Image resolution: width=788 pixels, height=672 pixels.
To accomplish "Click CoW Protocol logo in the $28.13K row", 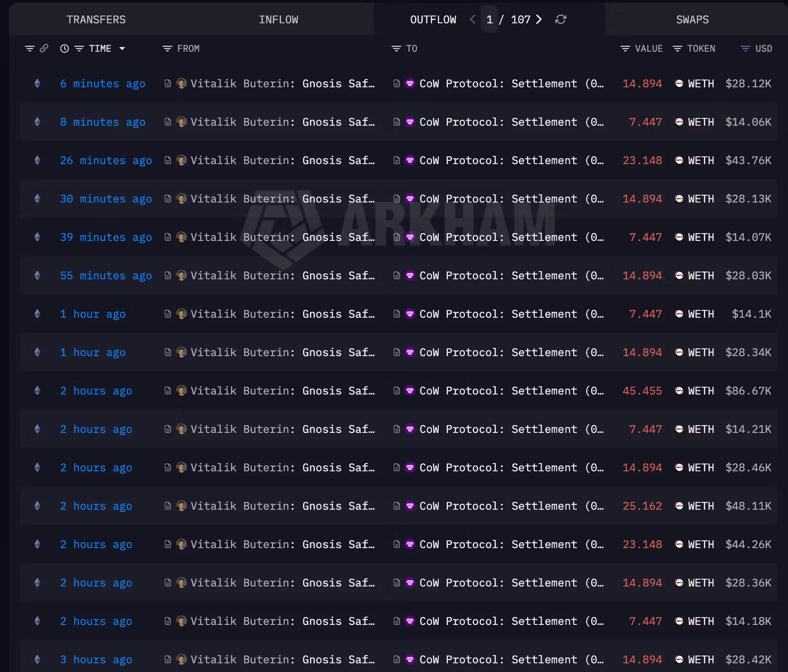I will pyautogui.click(x=410, y=198).
